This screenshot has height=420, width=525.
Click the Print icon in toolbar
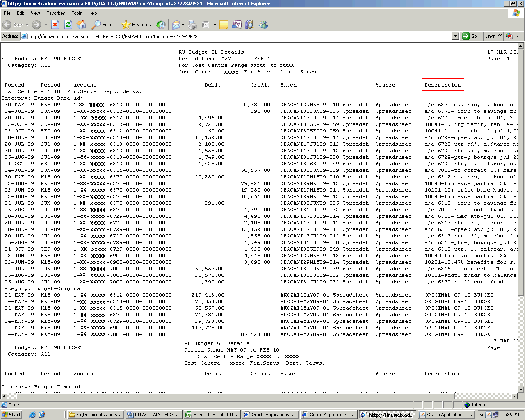coord(192,25)
